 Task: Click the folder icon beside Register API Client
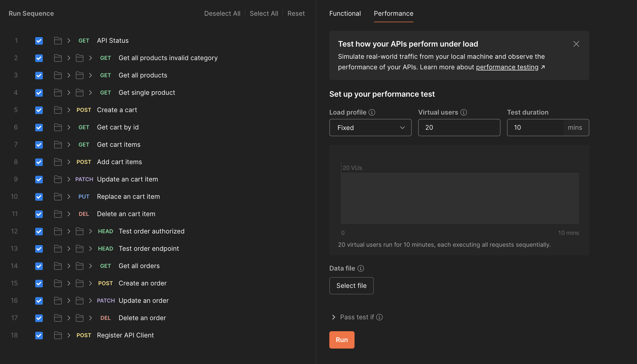pos(58,335)
